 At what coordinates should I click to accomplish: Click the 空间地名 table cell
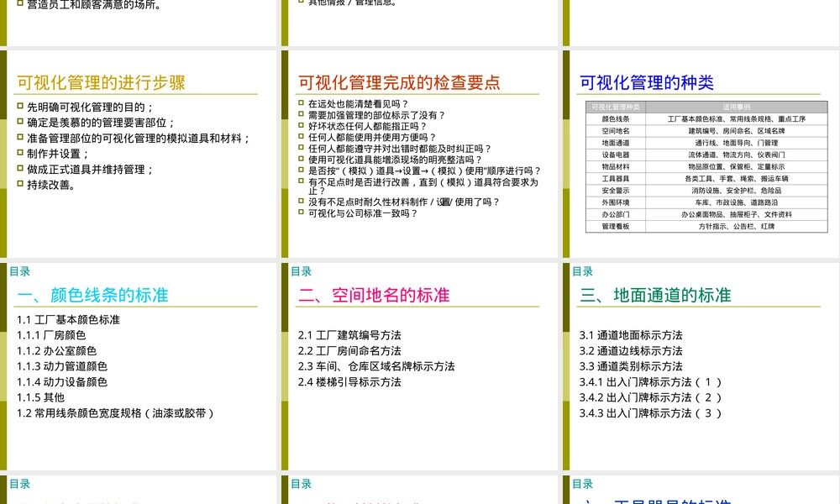[x=616, y=131]
